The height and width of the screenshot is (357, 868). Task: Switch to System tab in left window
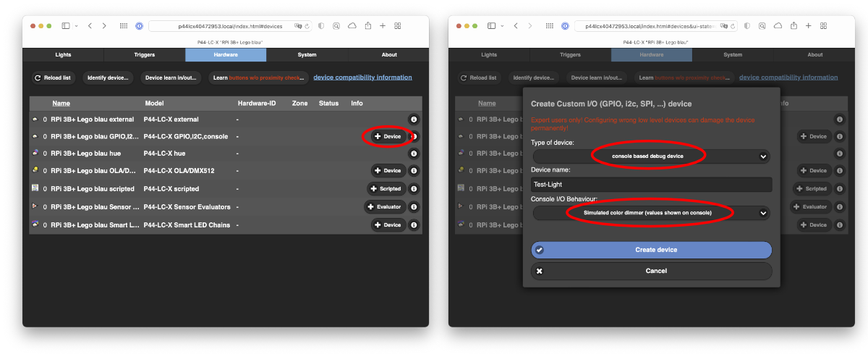(307, 55)
